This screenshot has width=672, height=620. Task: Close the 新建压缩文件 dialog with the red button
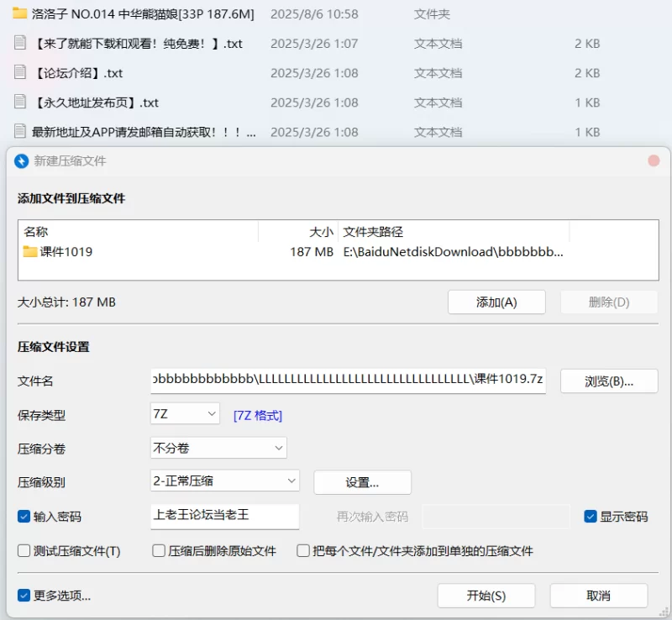point(654,160)
